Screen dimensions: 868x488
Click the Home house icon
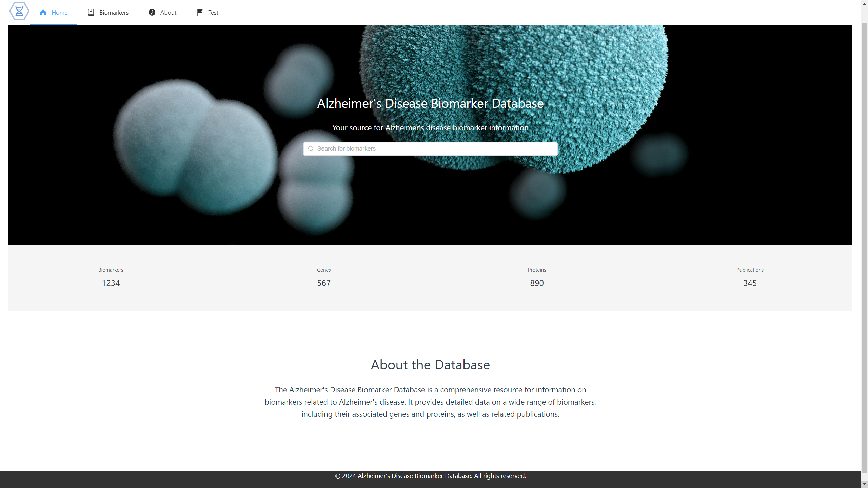43,13
